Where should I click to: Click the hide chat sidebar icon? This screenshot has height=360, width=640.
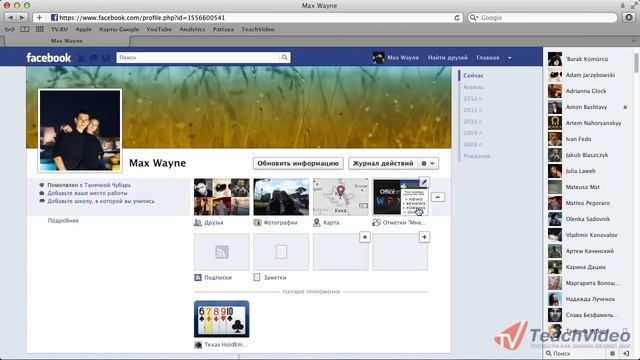click(626, 353)
